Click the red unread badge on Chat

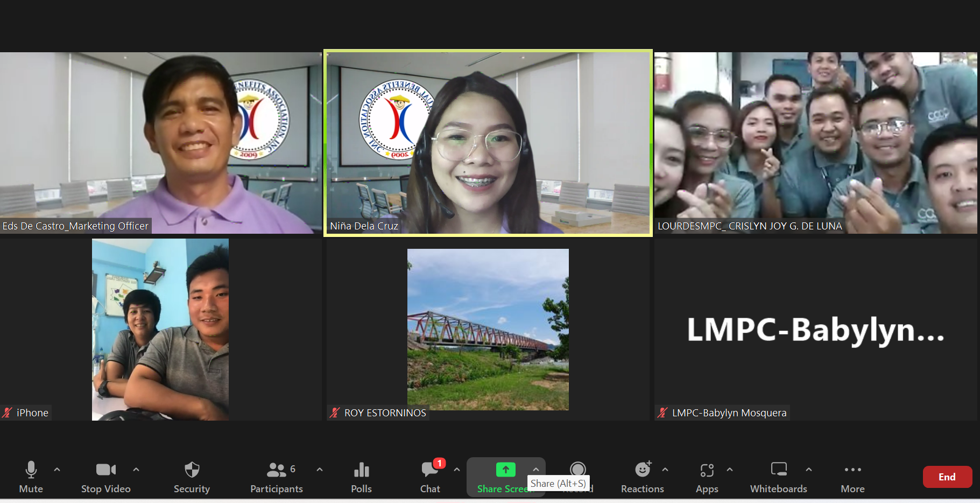439,463
